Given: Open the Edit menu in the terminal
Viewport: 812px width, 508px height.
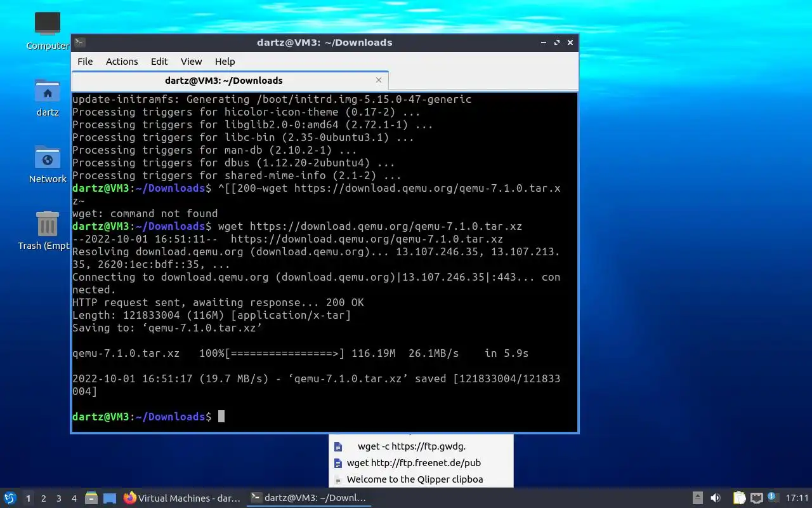Looking at the screenshot, I should click(x=159, y=62).
